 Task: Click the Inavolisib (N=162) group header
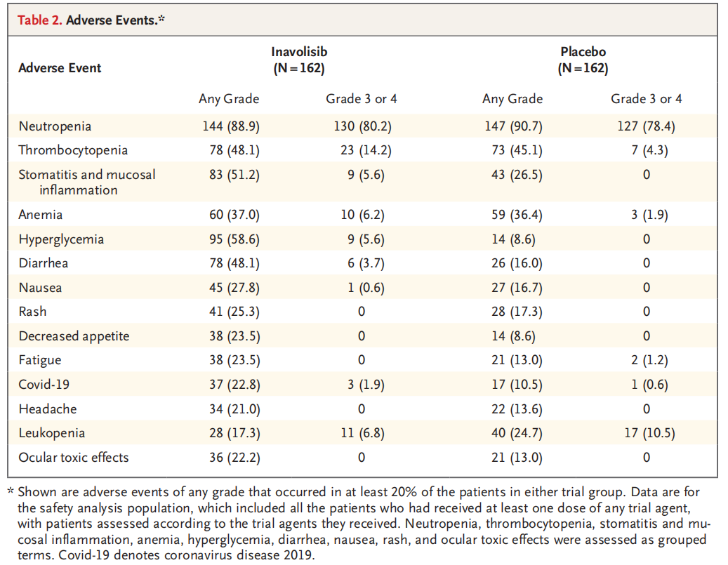(x=299, y=60)
